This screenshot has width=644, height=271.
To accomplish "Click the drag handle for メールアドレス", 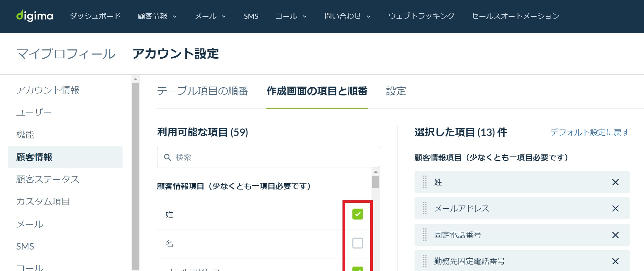I will tap(425, 208).
